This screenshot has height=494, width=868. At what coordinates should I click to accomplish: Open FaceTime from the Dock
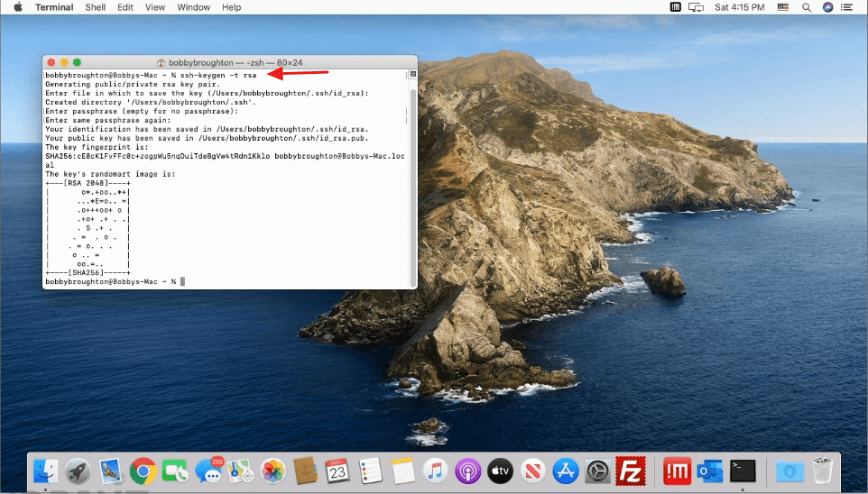click(175, 471)
